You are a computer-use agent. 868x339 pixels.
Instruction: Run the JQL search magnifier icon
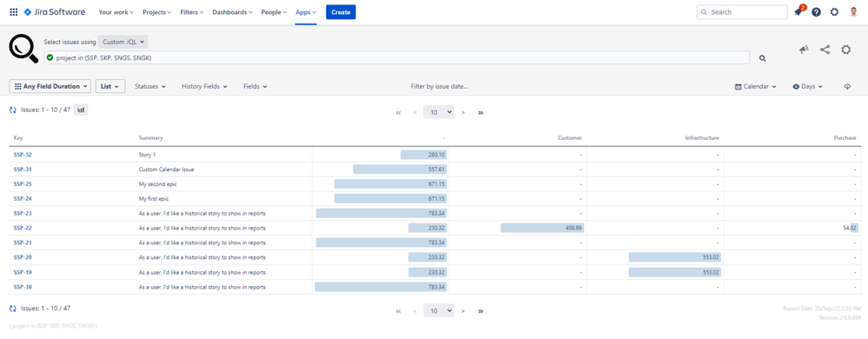pyautogui.click(x=762, y=58)
